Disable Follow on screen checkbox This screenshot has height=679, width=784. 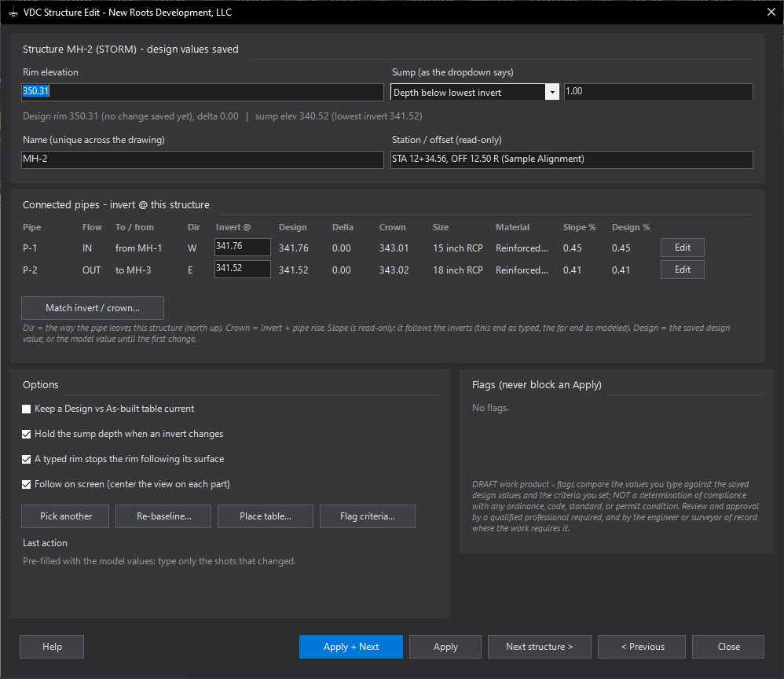click(x=27, y=484)
